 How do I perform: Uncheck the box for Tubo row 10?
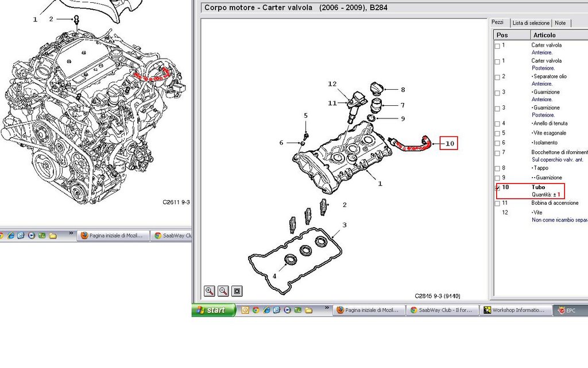pyautogui.click(x=498, y=188)
